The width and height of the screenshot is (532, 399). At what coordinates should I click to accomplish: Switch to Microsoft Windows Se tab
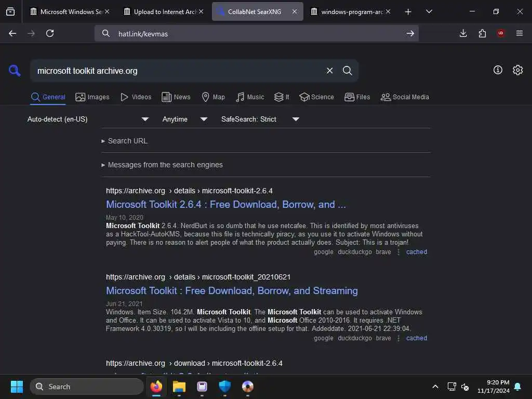[70, 11]
